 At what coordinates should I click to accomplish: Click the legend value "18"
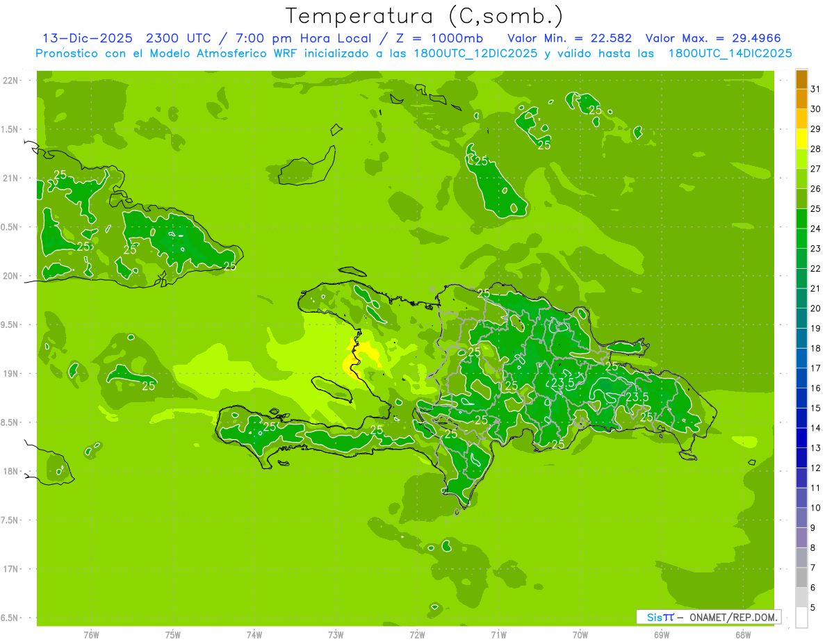click(x=815, y=348)
